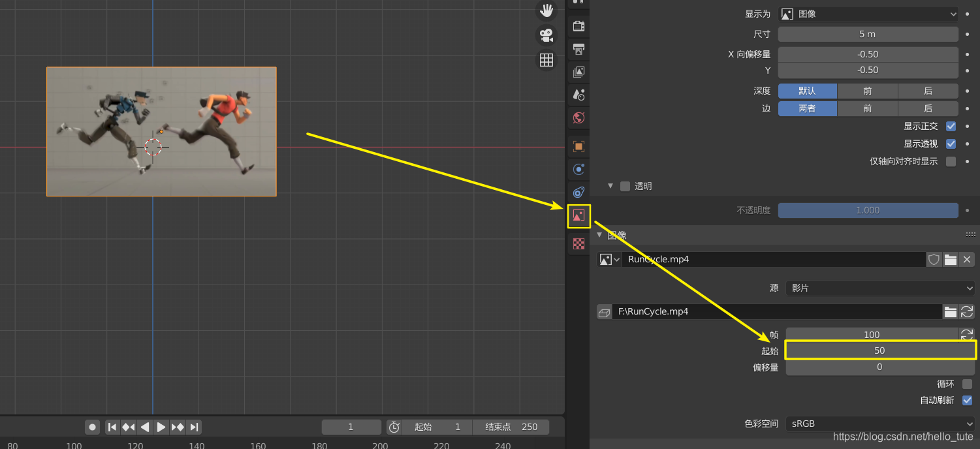The height and width of the screenshot is (449, 980).
Task: Click the 尺寸 size field showing 5 m
Action: tap(868, 34)
